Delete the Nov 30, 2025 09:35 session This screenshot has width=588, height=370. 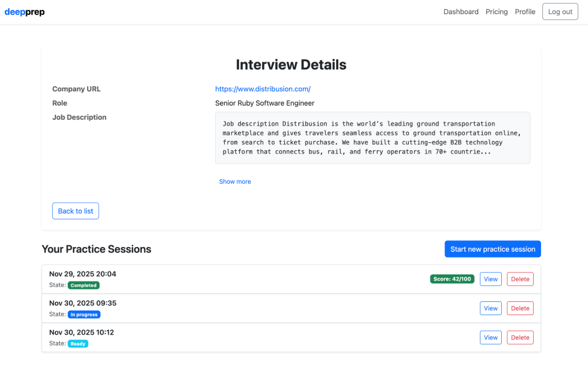tap(520, 308)
